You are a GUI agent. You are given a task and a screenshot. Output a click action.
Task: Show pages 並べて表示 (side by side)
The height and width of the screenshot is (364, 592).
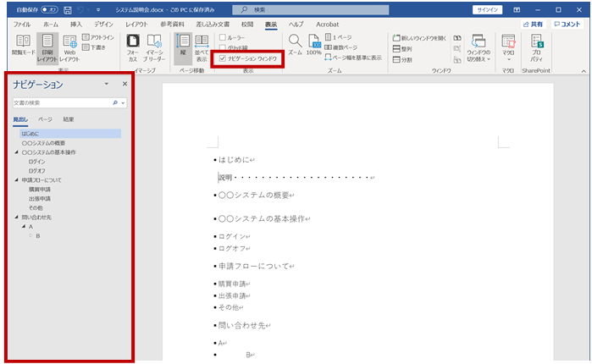pos(202,48)
